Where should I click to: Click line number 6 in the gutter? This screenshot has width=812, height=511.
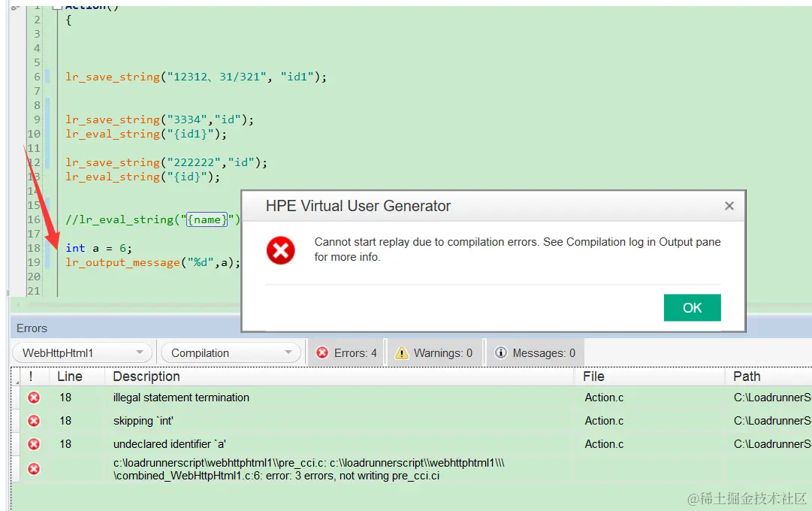point(38,77)
